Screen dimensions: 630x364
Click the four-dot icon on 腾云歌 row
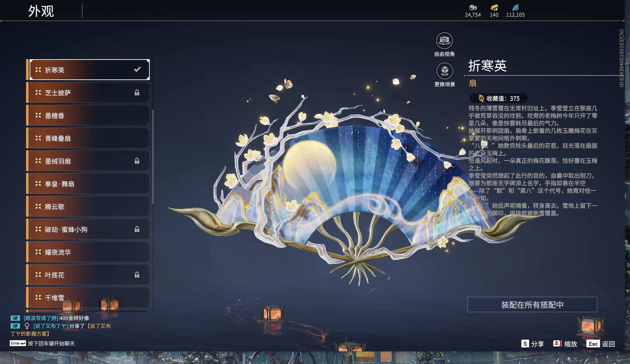click(x=38, y=206)
